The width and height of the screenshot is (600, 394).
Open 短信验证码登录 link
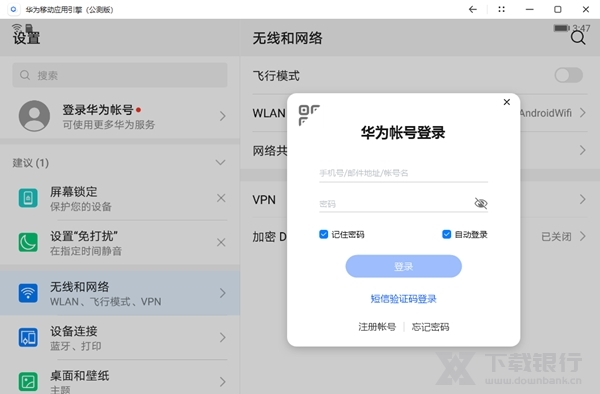[x=403, y=299]
